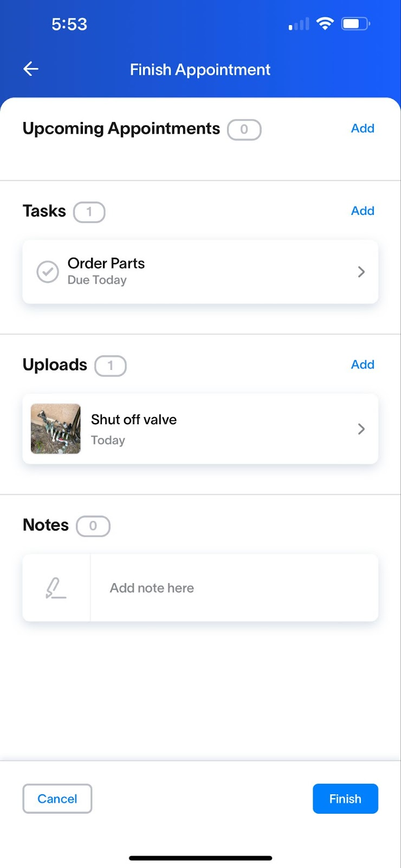Tap the back arrow icon
This screenshot has height=868, width=401.
click(31, 69)
